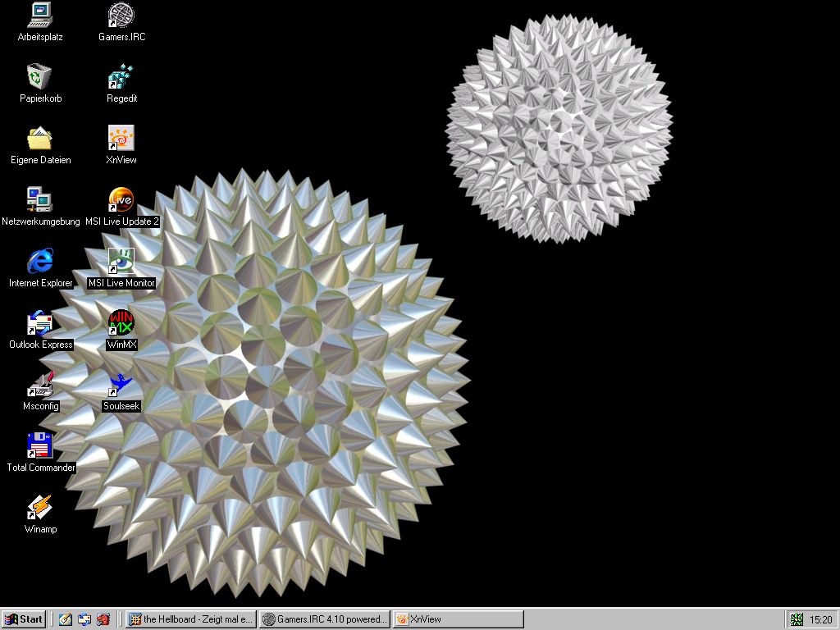Click the MSI Live Update 2 icon
Viewport: 840px width, 630px height.
(x=121, y=200)
